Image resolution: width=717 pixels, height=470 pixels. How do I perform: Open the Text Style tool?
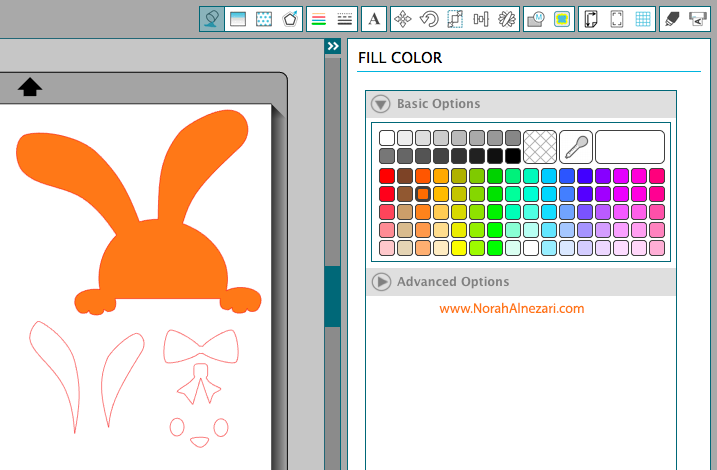374,19
